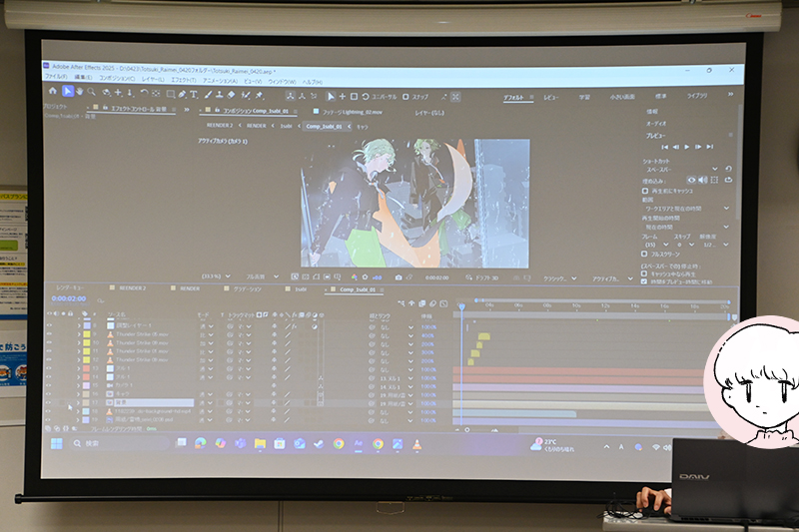This screenshot has height=532, width=799.
Task: Toggle キャッシュ中なら再生 checkbox
Action: tap(644, 273)
